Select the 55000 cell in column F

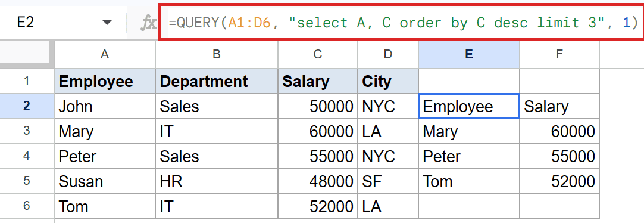click(x=559, y=156)
